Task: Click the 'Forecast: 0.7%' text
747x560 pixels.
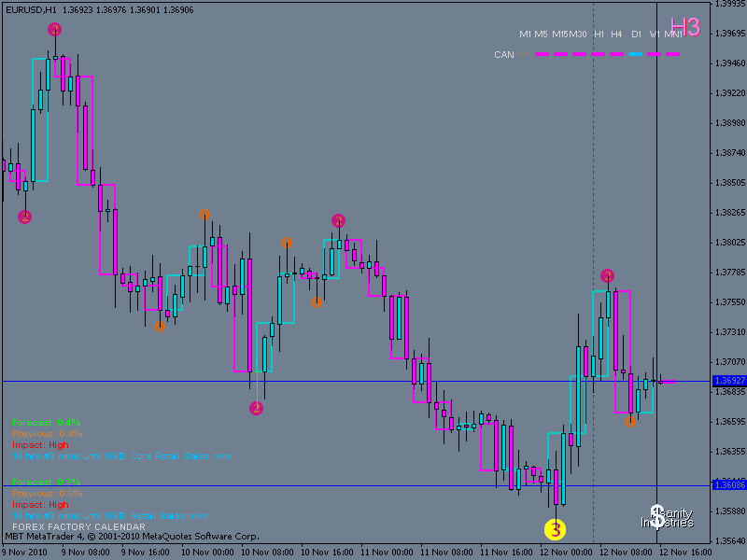Action: [x=47, y=482]
